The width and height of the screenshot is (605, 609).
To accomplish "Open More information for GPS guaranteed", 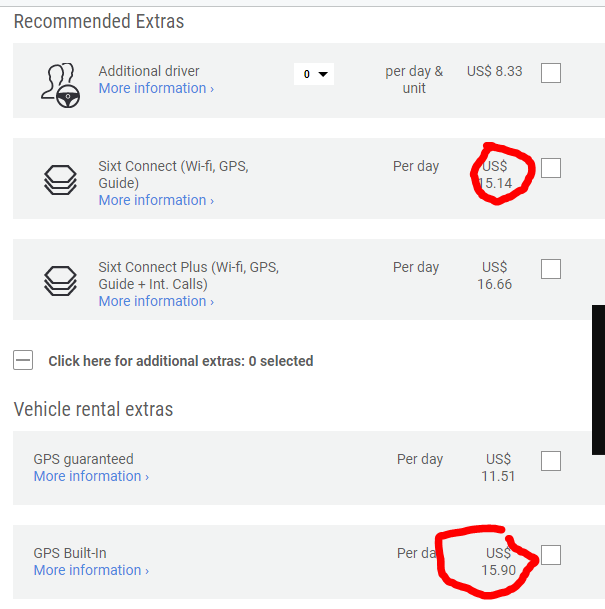I will pyautogui.click(x=91, y=476).
